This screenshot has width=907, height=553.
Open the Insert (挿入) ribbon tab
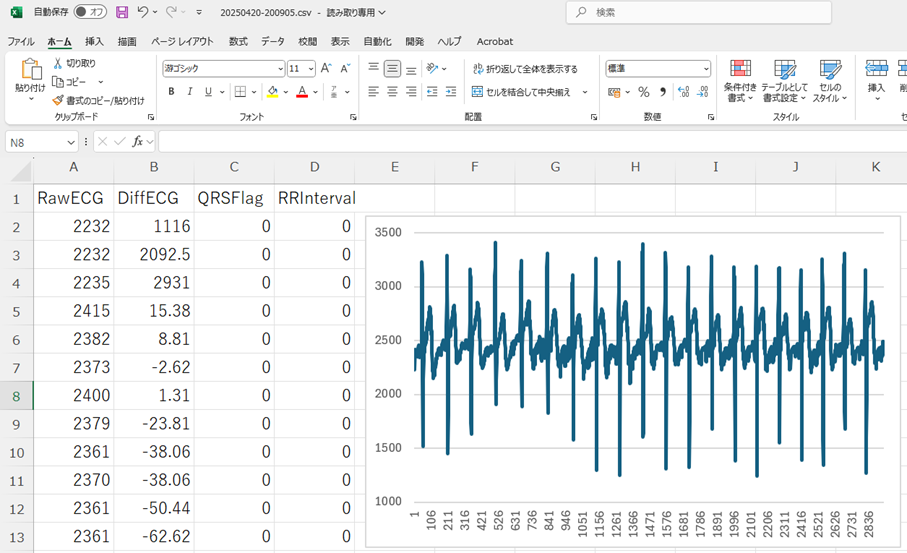[x=94, y=42]
